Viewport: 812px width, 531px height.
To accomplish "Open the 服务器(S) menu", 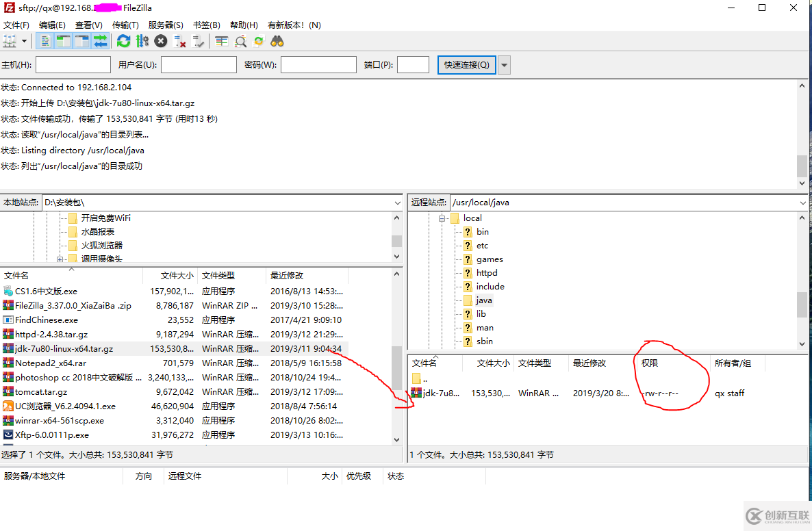I will (166, 25).
